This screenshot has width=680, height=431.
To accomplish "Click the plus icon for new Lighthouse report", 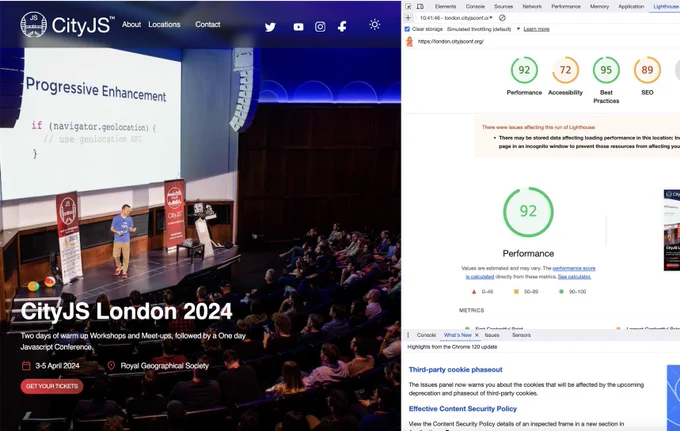I will pyautogui.click(x=408, y=18).
